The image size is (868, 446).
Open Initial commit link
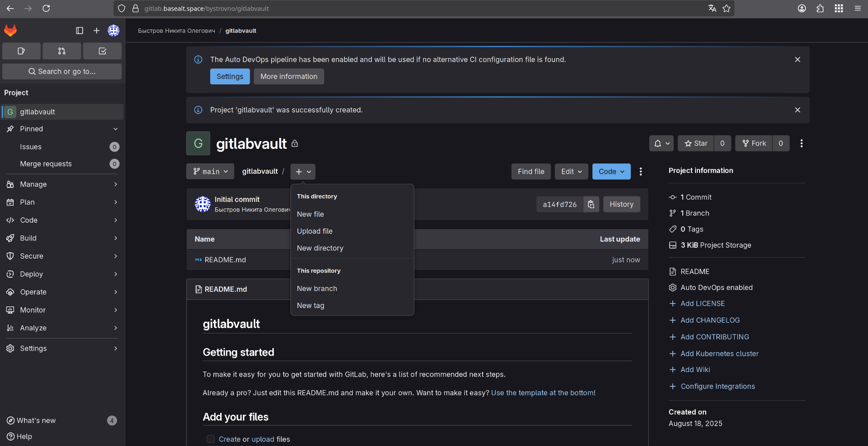tap(237, 199)
